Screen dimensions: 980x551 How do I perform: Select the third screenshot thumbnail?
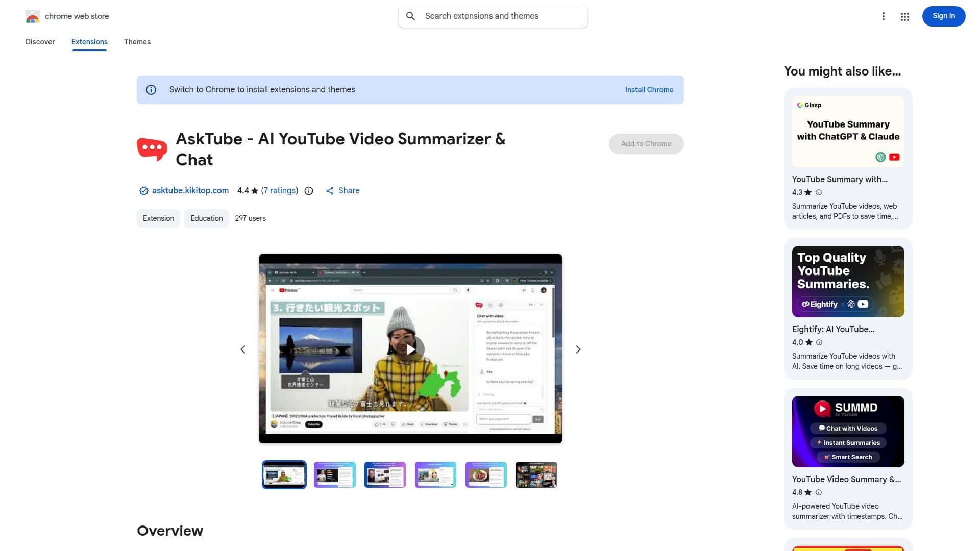pyautogui.click(x=385, y=475)
